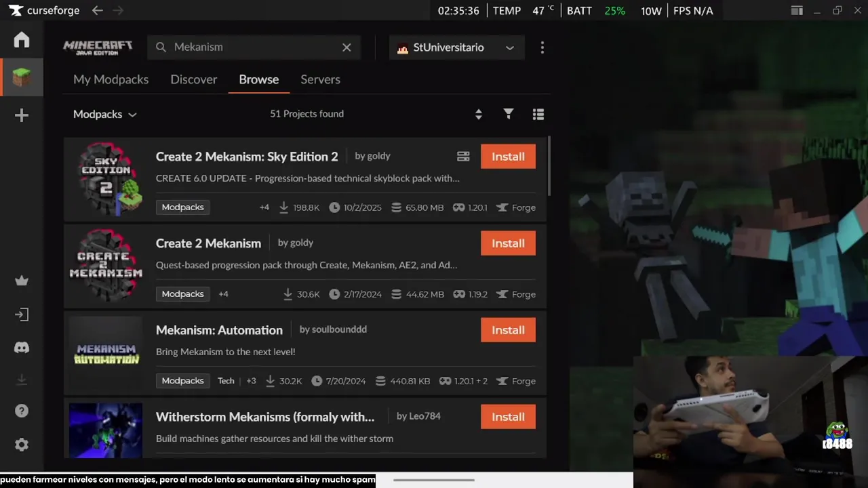Switch to list view icon

tap(538, 115)
